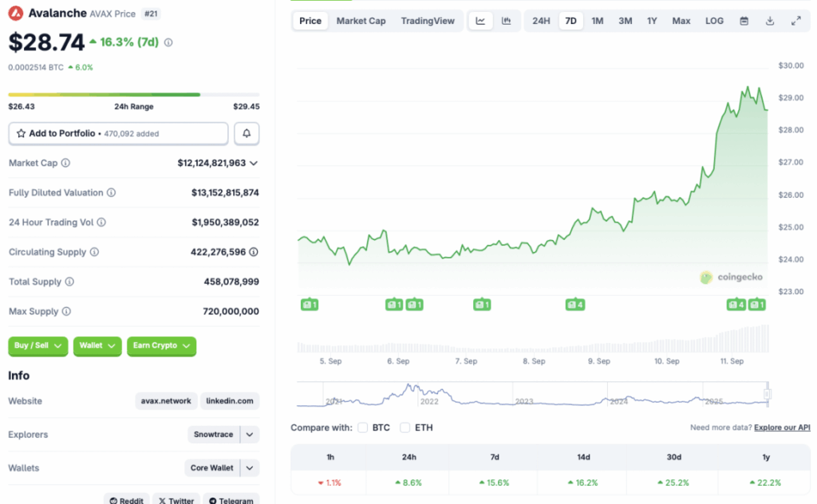Switch to the TradingView tab
Image resolution: width=817 pixels, height=504 pixels.
pos(428,21)
